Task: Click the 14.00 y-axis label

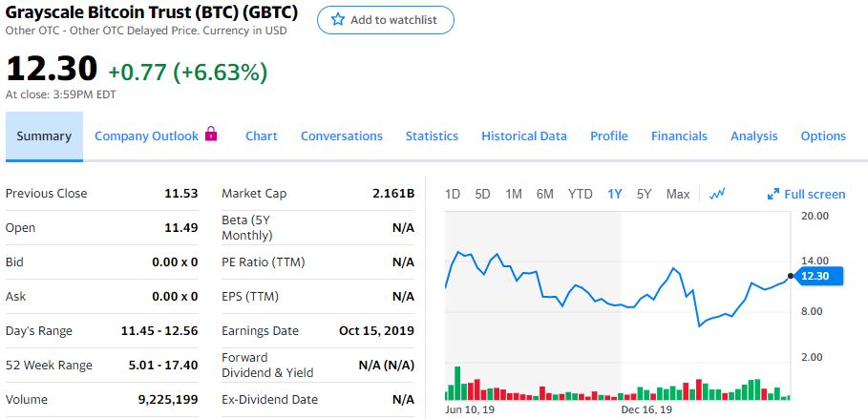Action: (815, 261)
